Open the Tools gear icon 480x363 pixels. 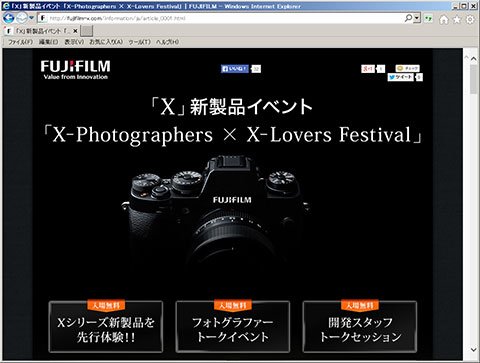(470, 19)
